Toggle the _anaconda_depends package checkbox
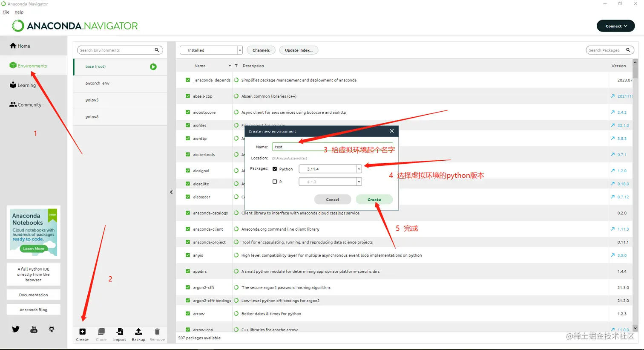 tap(188, 80)
